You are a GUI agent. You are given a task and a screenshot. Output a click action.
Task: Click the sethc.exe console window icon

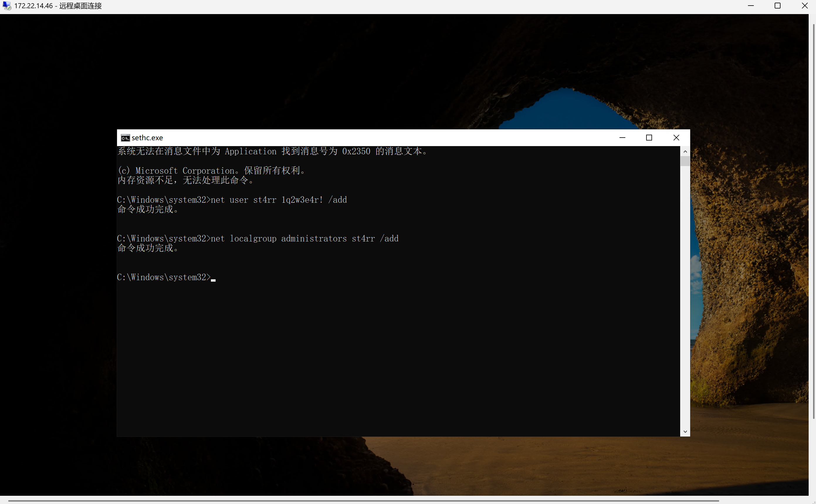pos(125,138)
